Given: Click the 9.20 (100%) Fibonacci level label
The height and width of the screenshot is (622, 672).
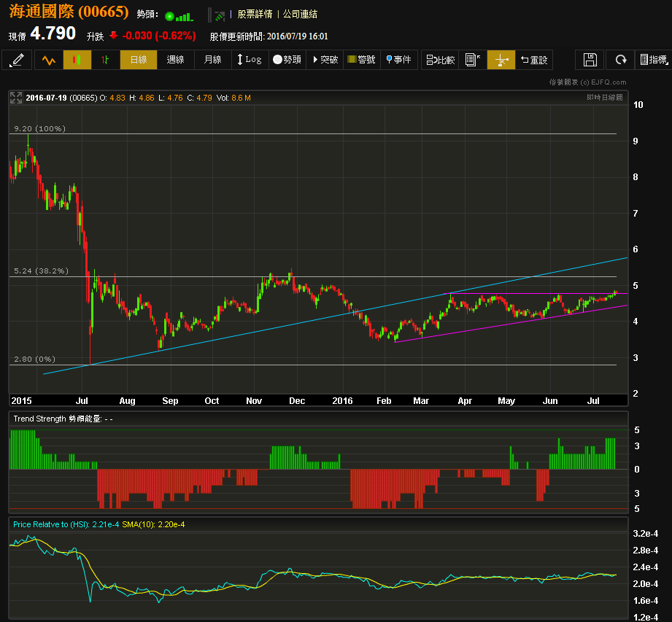Looking at the screenshot, I should tap(40, 128).
